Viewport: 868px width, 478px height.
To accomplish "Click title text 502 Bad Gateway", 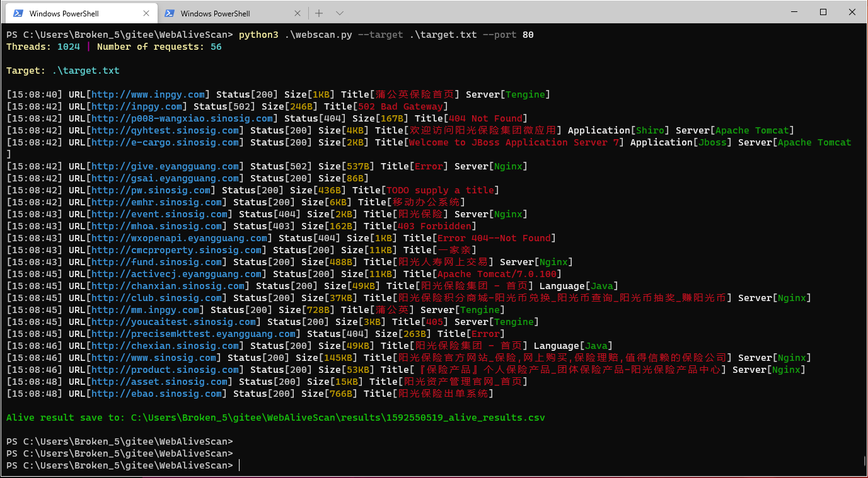I will pos(400,106).
